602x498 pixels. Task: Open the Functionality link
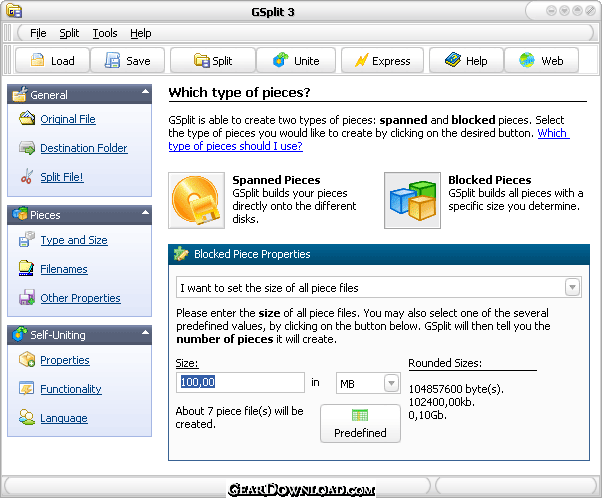click(x=71, y=389)
